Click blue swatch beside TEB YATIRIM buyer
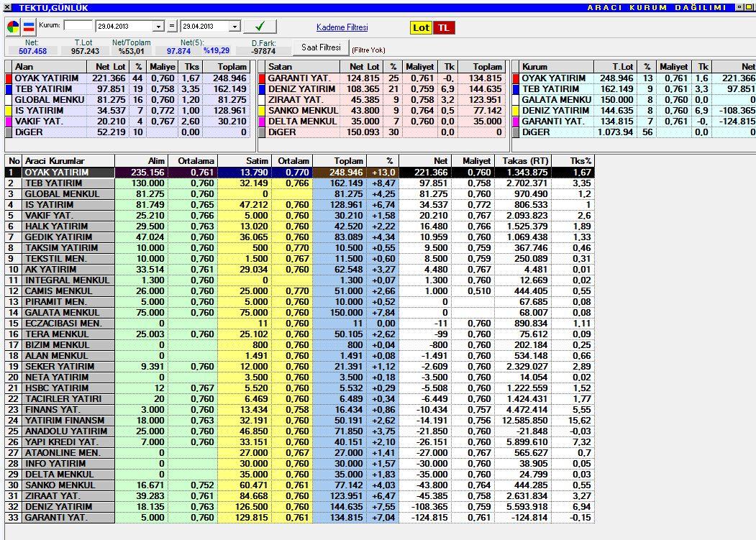This screenshot has height=540, width=756. [x=8, y=89]
